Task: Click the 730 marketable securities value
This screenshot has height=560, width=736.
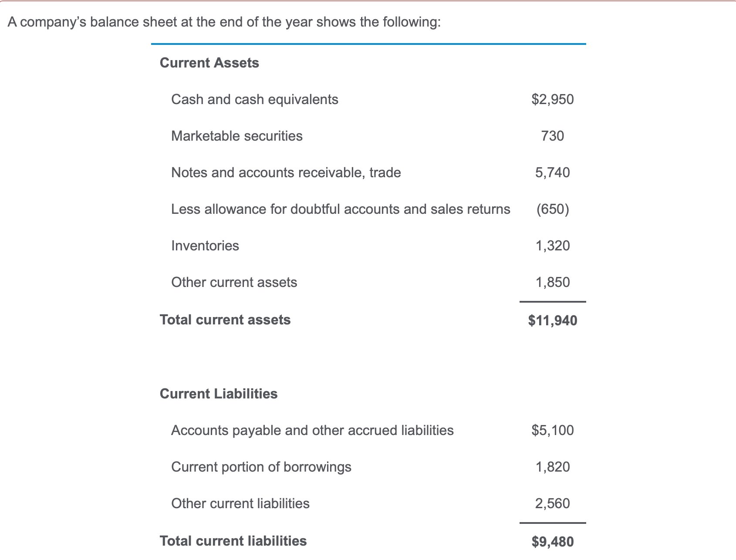Action: point(553,136)
